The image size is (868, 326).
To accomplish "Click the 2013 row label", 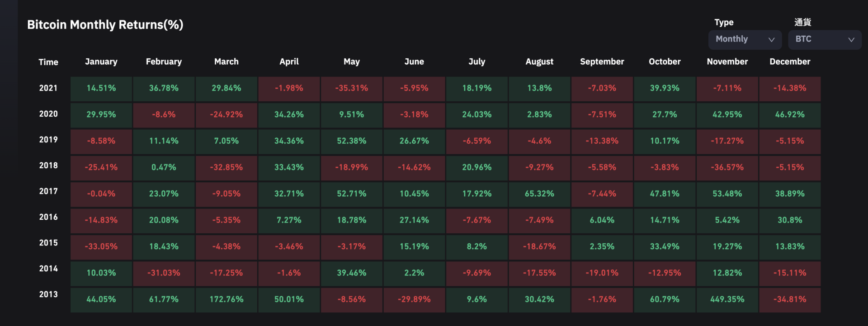I will (x=48, y=294).
